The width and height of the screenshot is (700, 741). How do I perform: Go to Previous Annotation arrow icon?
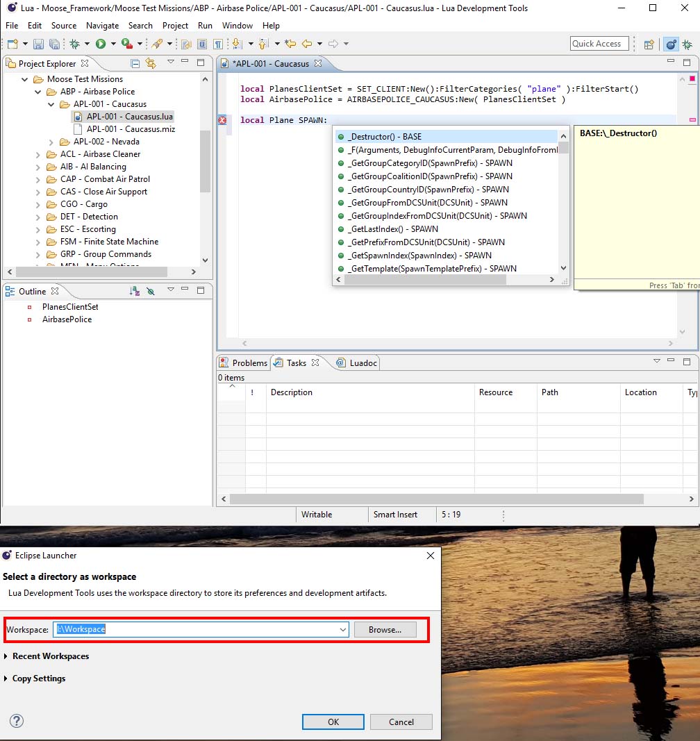[x=264, y=44]
